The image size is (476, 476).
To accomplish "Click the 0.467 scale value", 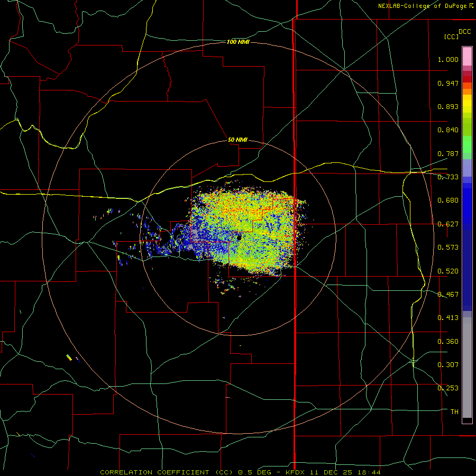I will [x=448, y=295].
